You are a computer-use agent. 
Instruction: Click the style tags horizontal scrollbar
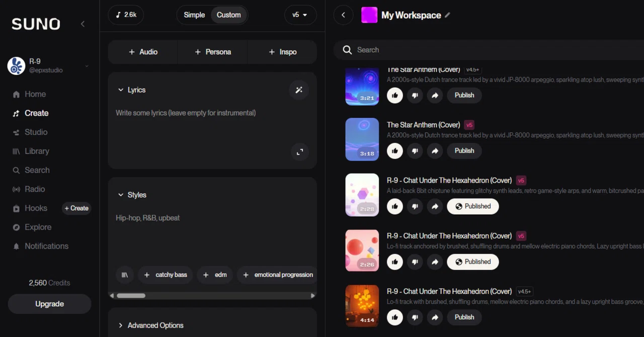pyautogui.click(x=131, y=296)
